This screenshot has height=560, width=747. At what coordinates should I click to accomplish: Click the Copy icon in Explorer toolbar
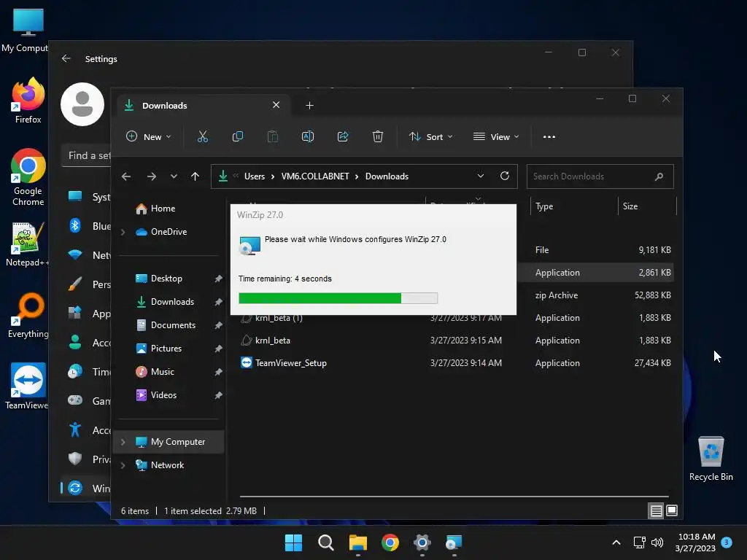tap(238, 136)
